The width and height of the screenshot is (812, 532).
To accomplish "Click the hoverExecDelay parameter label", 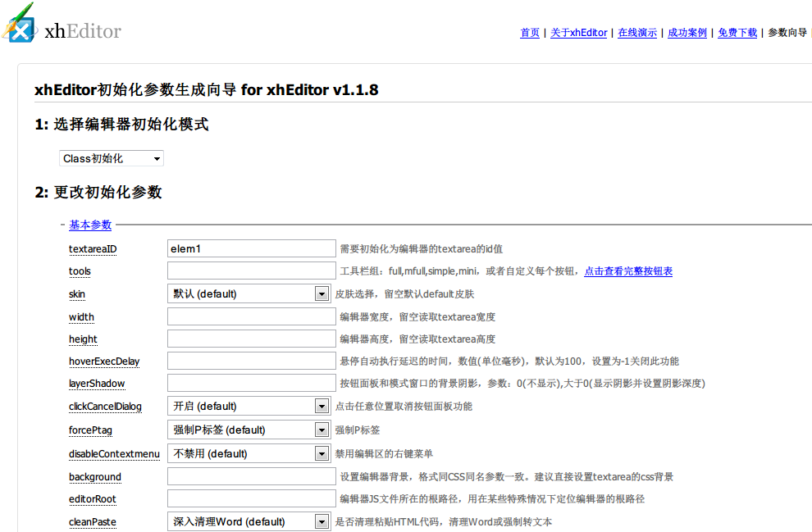I will point(104,361).
